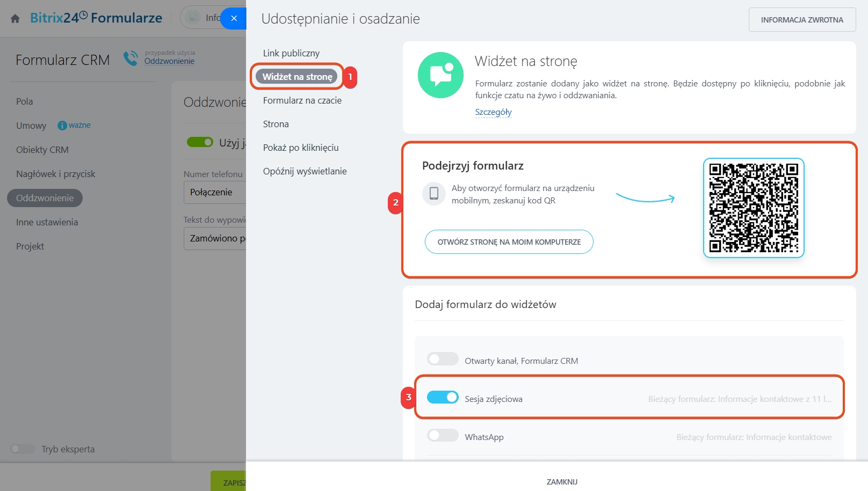Open 'Pokaż po kliknięciu' section
This screenshot has height=491, width=868.
click(x=301, y=148)
